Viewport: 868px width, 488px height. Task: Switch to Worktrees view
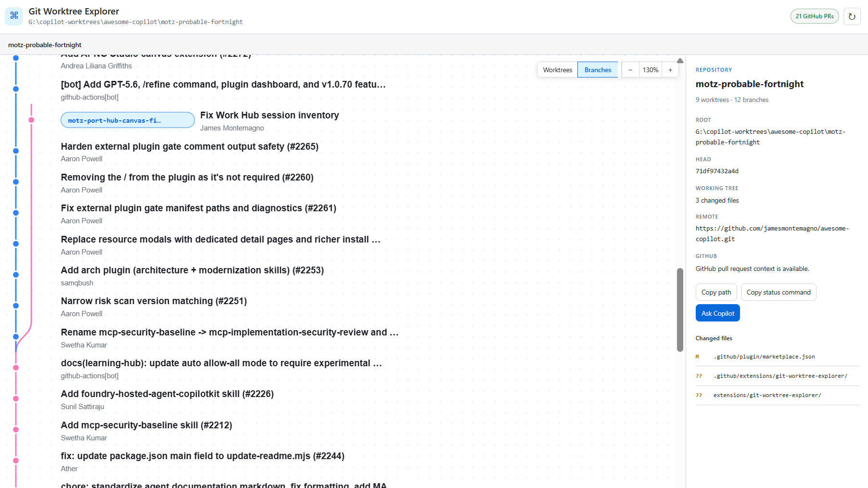pos(558,70)
